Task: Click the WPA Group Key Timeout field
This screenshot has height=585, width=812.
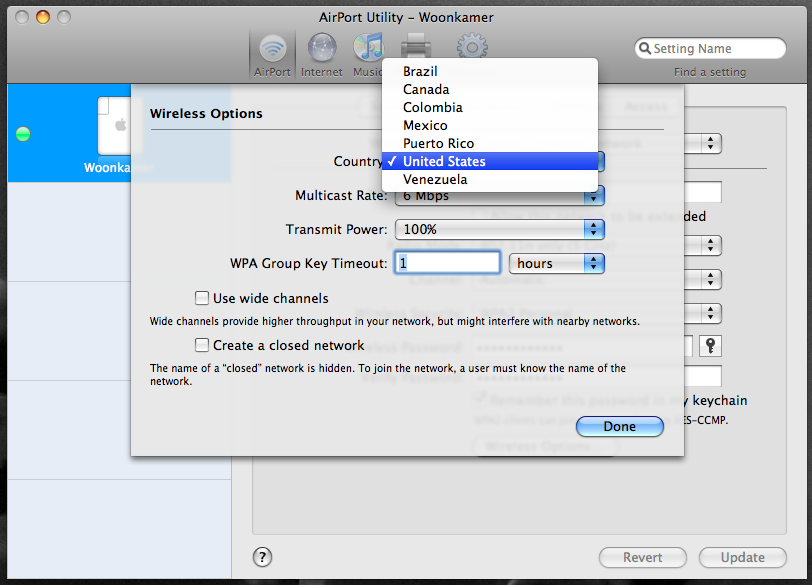Action: point(447,263)
